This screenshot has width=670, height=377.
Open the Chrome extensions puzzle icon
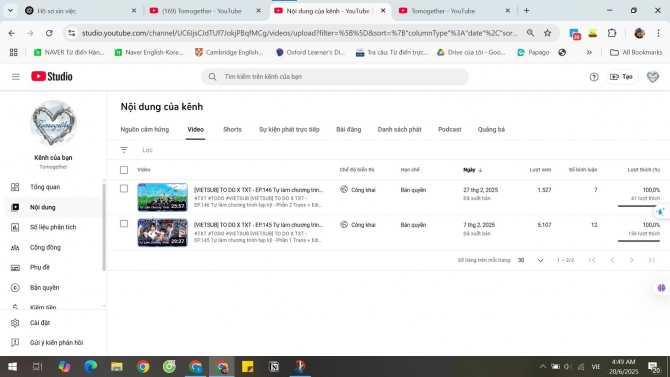(x=612, y=33)
